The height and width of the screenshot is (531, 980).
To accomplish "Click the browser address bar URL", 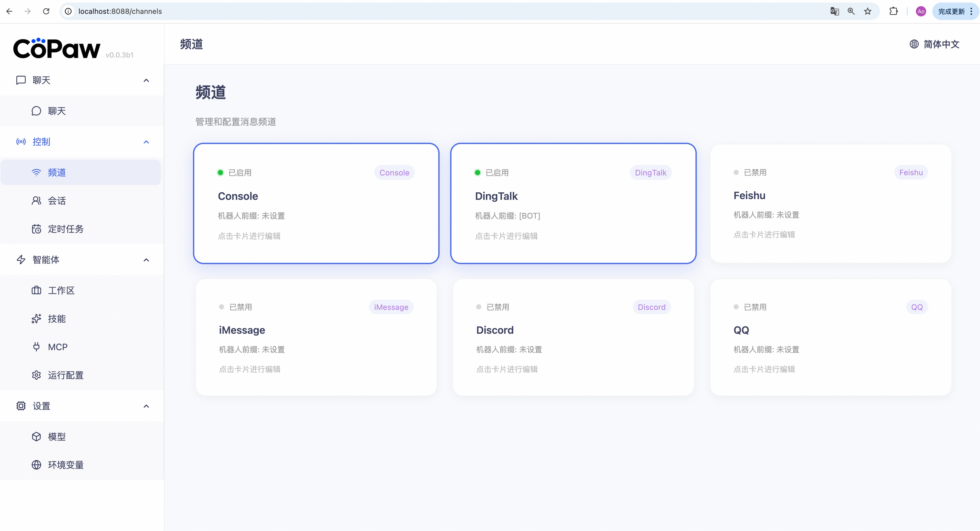I will [x=120, y=12].
